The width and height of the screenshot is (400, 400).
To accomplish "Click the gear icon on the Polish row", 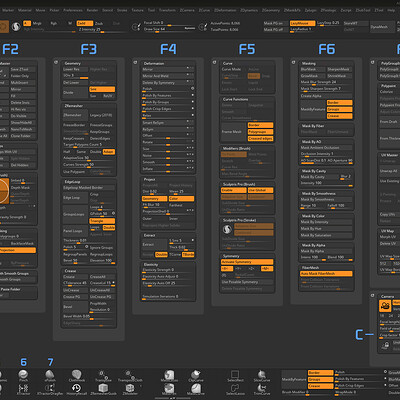I will pyautogui.click(x=192, y=89).
